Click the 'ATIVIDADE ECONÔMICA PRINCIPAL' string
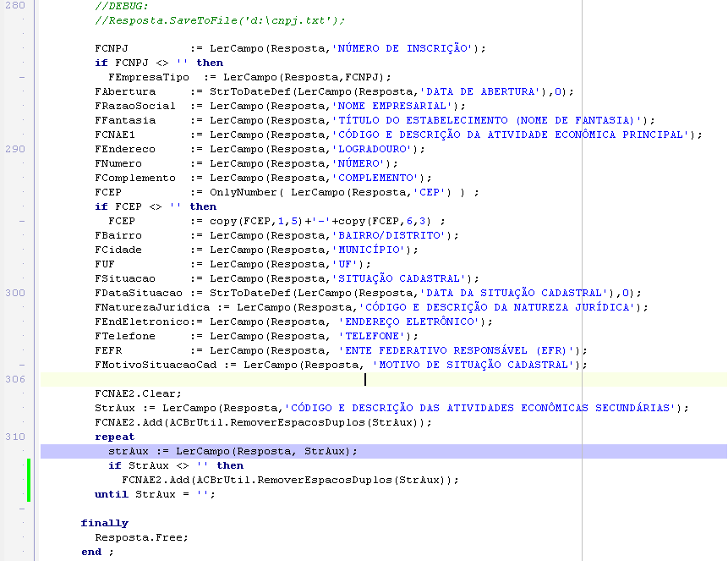Viewport: 728px width, 561px height. click(x=511, y=135)
